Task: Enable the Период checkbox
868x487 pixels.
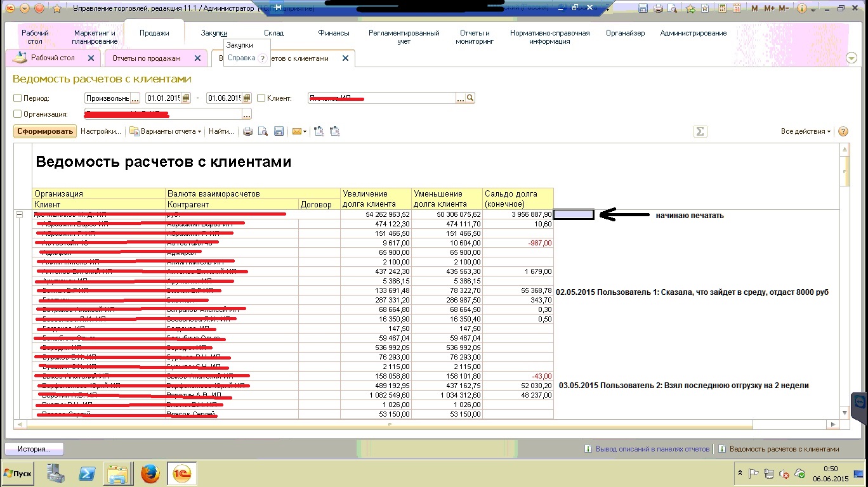Action: (x=18, y=98)
